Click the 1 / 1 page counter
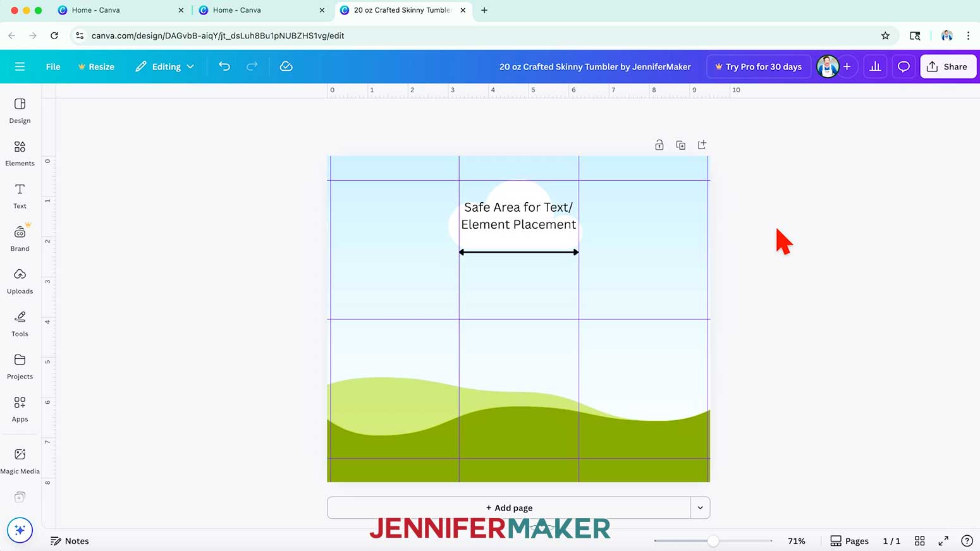Viewport: 980px width, 551px height. [x=891, y=541]
